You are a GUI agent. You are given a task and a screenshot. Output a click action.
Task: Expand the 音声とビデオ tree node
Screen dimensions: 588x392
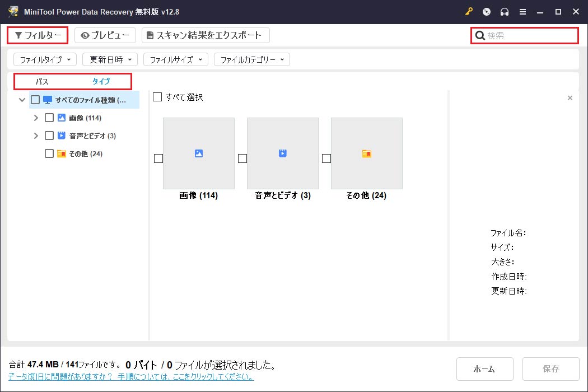(x=35, y=135)
